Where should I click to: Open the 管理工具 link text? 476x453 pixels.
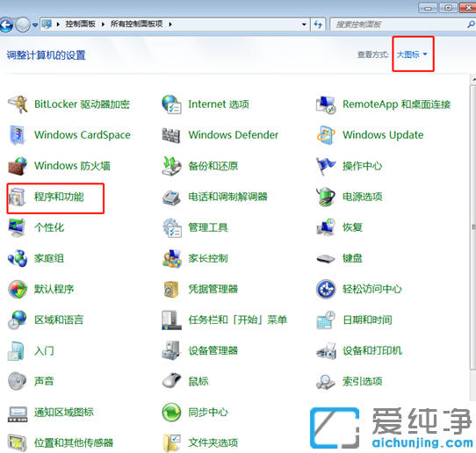tap(208, 227)
